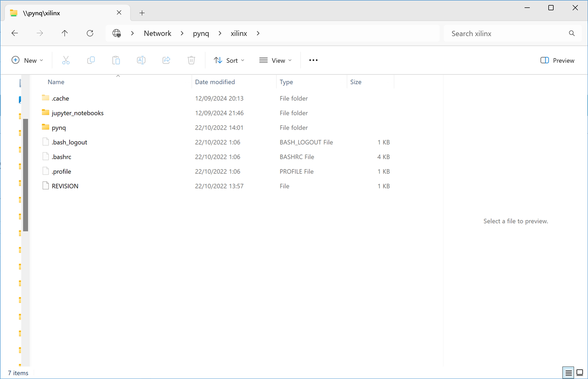
Task: Select the .profile file name
Action: click(61, 171)
